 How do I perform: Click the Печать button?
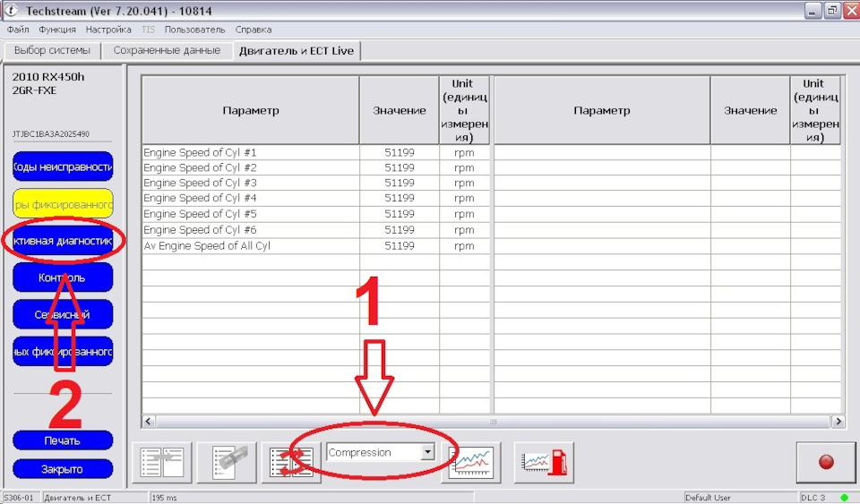(x=63, y=440)
